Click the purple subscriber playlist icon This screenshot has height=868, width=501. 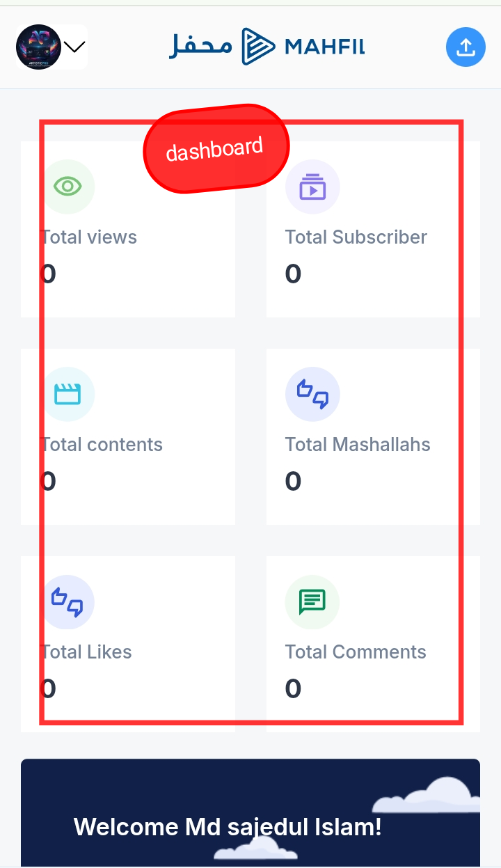coord(312,187)
